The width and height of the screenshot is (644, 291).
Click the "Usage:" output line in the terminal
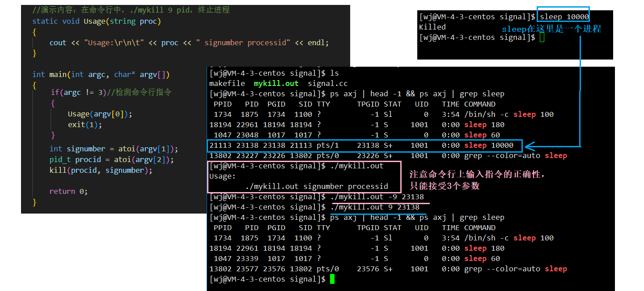[222, 176]
